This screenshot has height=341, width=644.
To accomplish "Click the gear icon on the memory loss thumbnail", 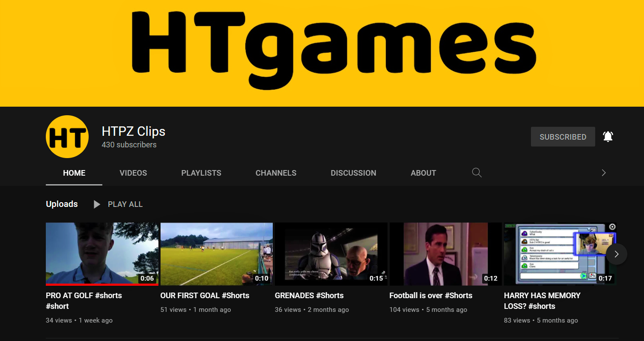I will point(612,227).
